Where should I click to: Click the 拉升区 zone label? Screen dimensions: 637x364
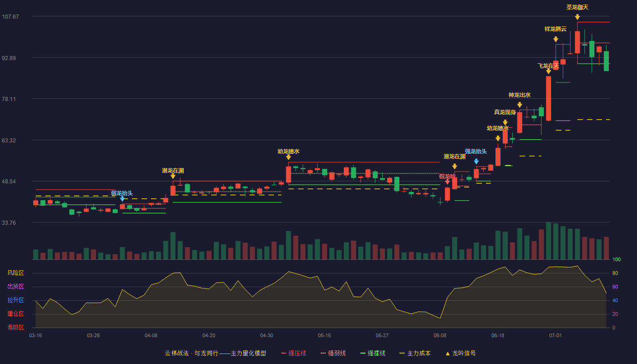click(x=16, y=300)
